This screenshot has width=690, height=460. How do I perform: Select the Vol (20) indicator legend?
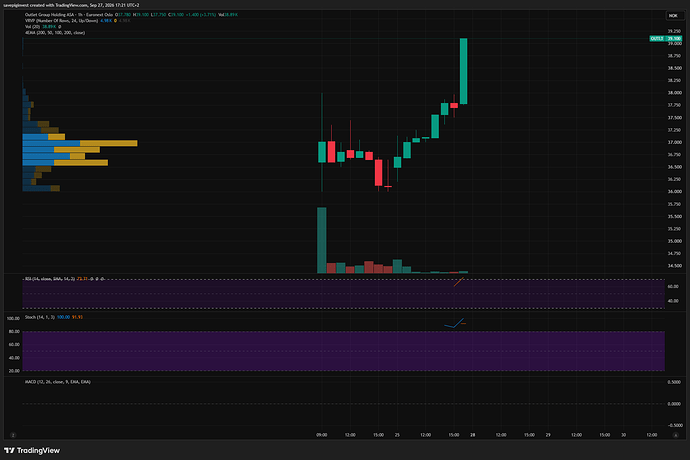[x=32, y=27]
